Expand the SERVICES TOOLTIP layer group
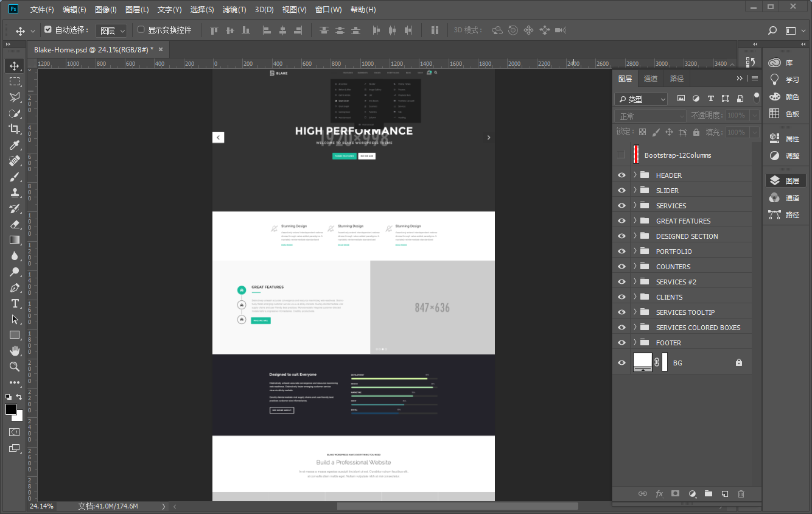 point(635,312)
